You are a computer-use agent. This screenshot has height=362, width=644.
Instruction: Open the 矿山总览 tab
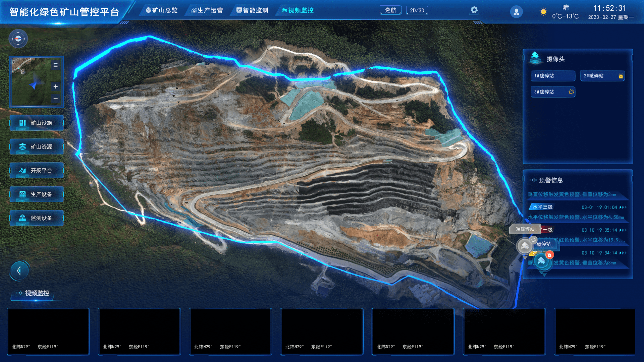point(162,10)
